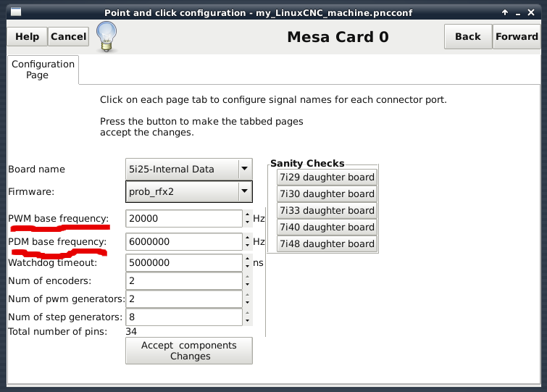This screenshot has width=547, height=392.
Task: Click the 7i29 daughter board button
Action: click(327, 178)
